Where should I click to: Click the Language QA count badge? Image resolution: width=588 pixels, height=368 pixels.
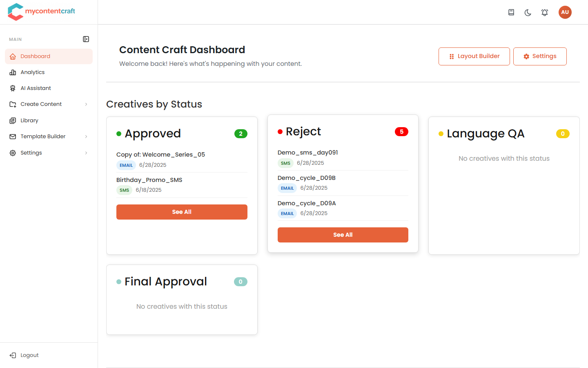click(563, 134)
